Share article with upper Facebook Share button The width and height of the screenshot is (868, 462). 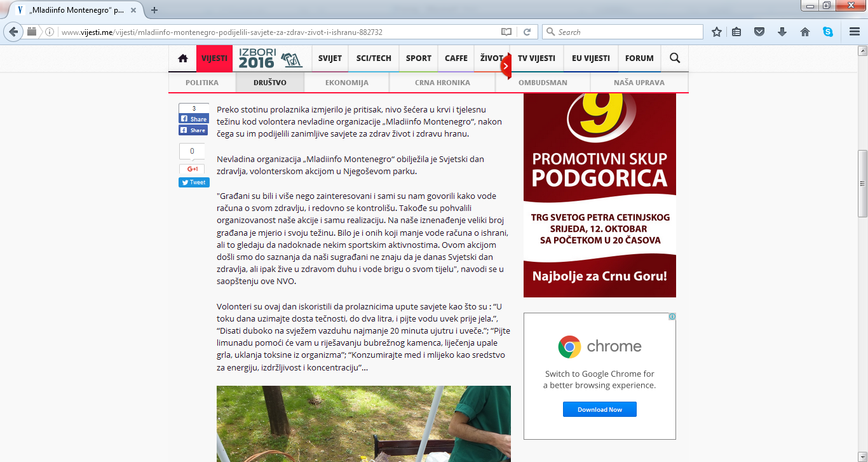tap(193, 119)
